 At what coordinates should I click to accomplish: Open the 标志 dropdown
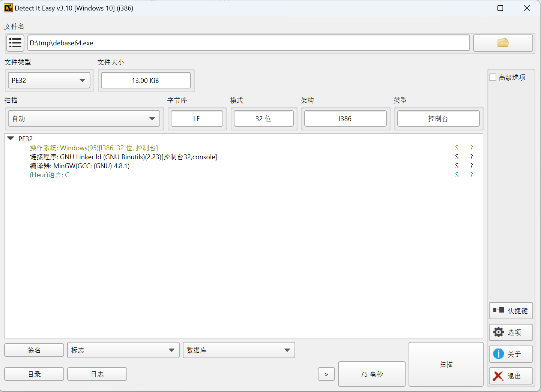tap(123, 350)
